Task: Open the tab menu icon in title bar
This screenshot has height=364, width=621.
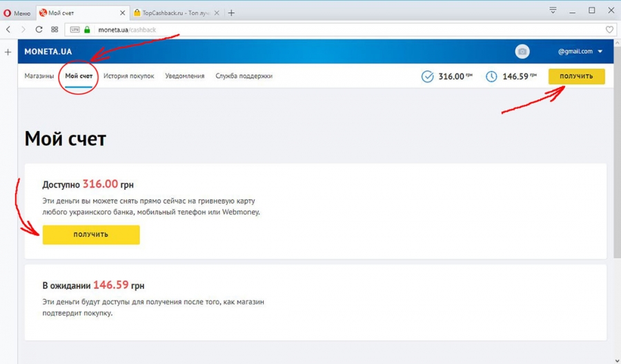Action: pyautogui.click(x=553, y=10)
